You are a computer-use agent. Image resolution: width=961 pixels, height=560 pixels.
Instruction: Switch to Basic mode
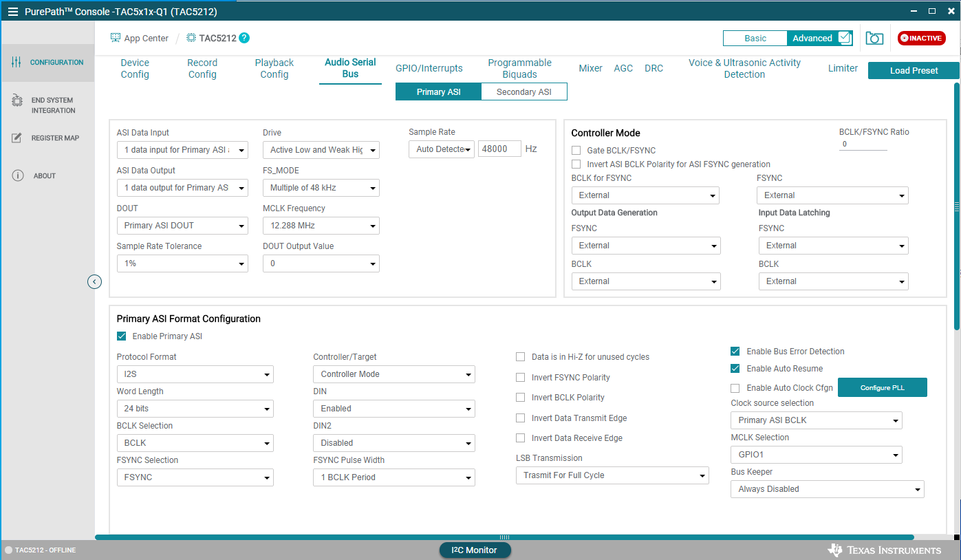coord(755,39)
